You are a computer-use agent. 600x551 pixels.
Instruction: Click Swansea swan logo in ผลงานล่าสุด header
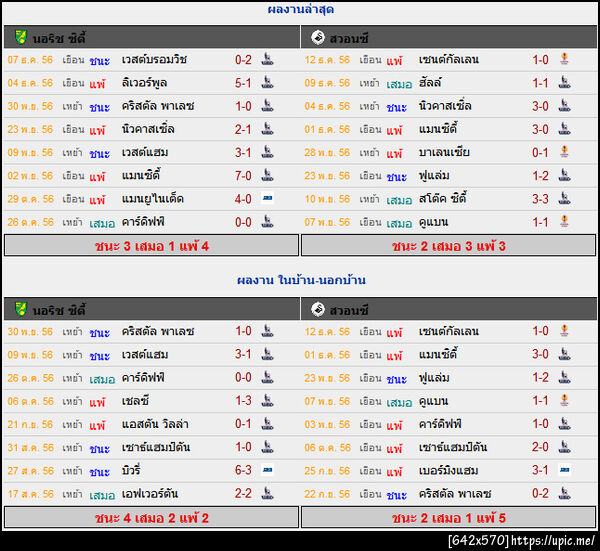[318, 37]
